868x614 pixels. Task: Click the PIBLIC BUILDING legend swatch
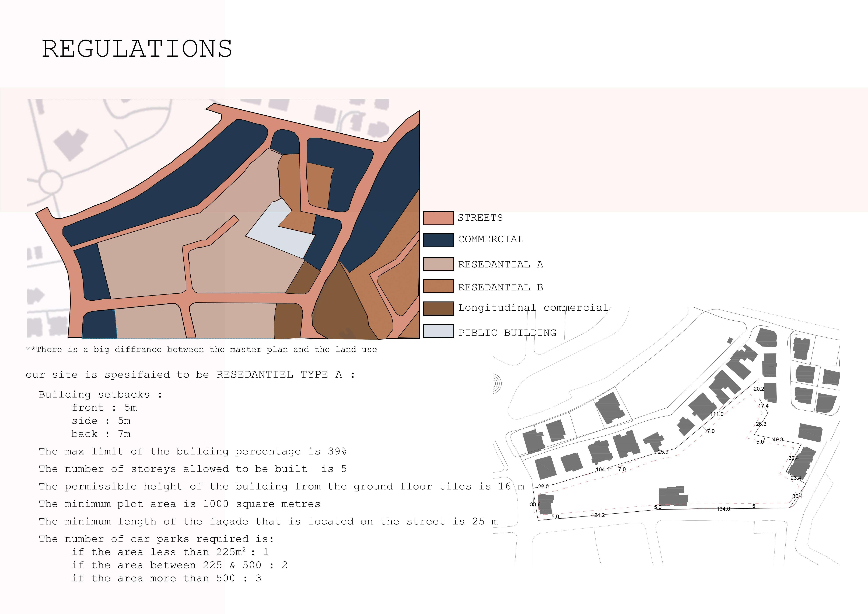pos(438,331)
